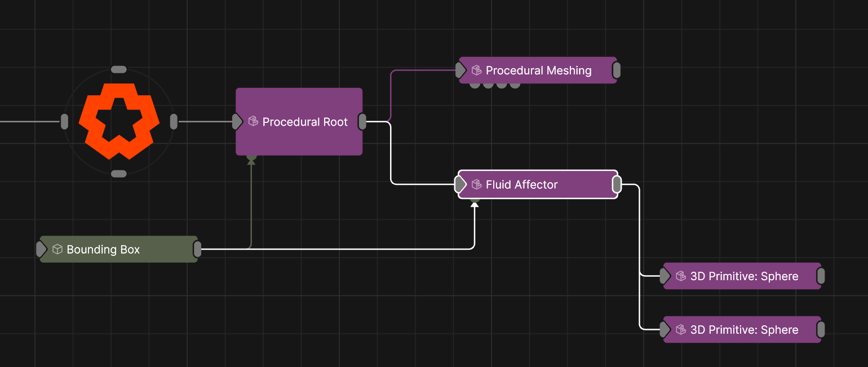868x367 pixels.
Task: Click the input port of lower Sphere node
Action: click(665, 330)
